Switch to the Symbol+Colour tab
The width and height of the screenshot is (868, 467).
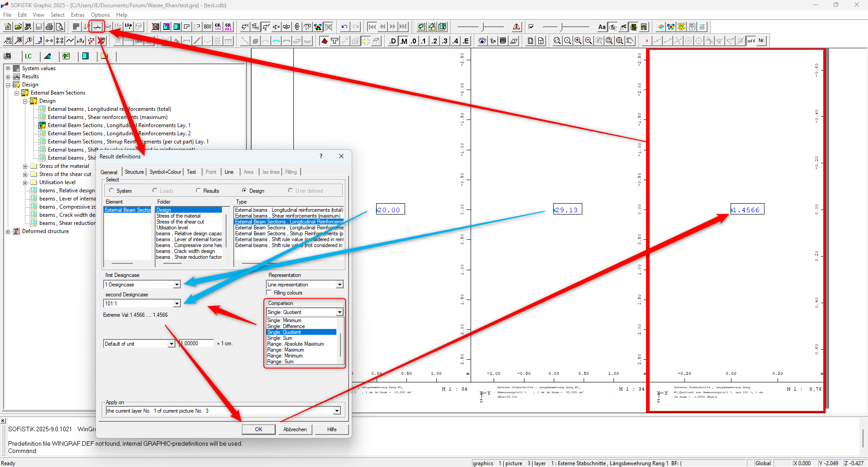(x=165, y=172)
